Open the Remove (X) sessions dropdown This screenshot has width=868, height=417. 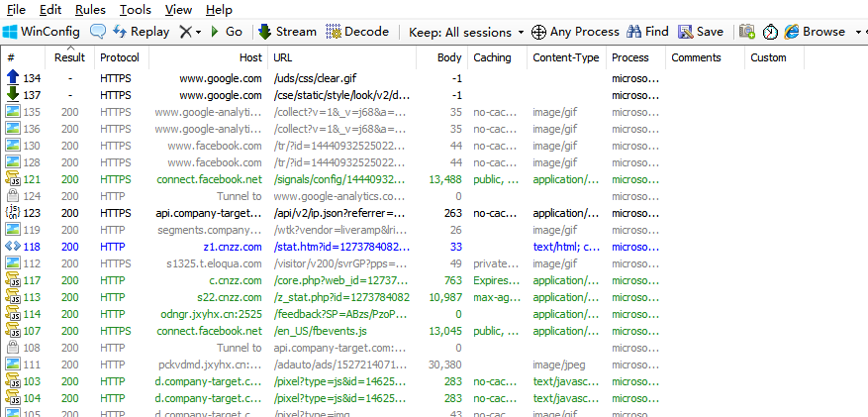coord(190,32)
